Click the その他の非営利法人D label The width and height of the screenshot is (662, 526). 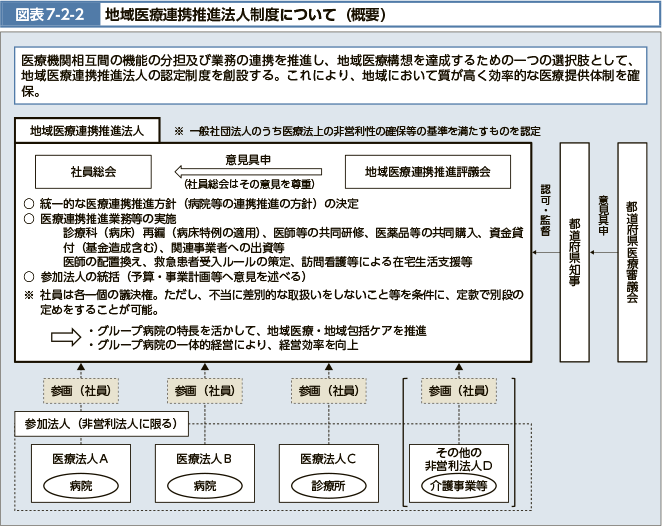coord(458,458)
